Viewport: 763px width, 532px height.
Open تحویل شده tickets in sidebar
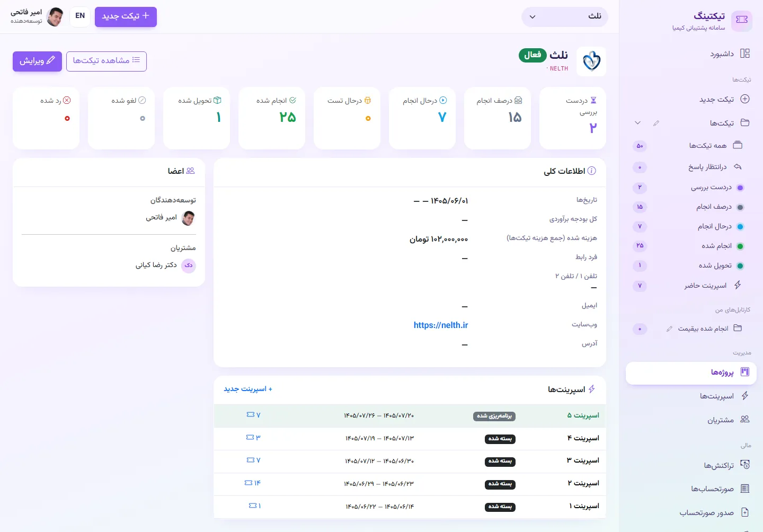point(691,265)
